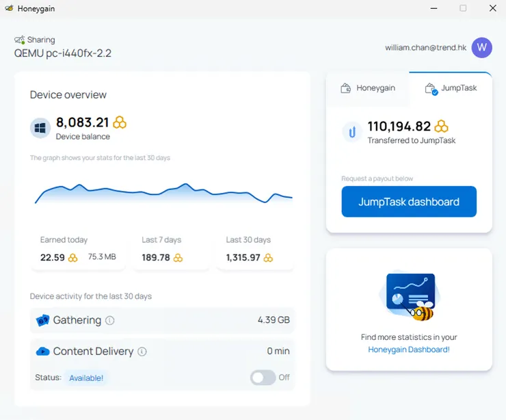Click the JumpTask U logo icon
This screenshot has height=420, width=506.
click(352, 132)
